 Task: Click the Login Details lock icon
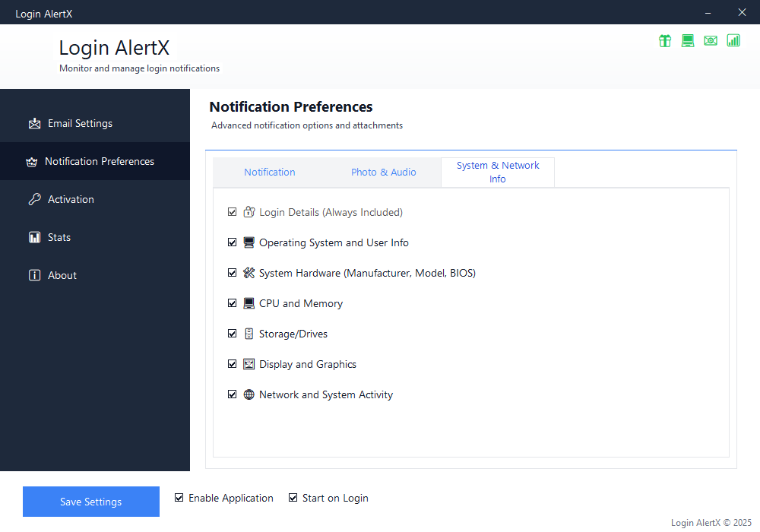tap(249, 212)
